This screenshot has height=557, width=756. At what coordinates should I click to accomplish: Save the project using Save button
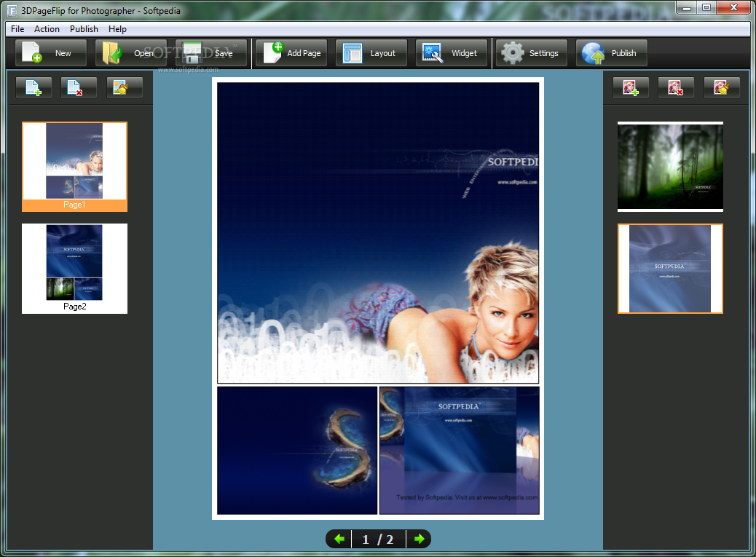click(x=211, y=53)
